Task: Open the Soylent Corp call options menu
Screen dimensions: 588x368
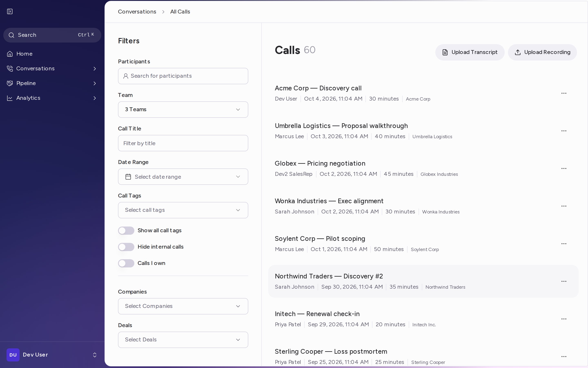Action: pyautogui.click(x=564, y=244)
